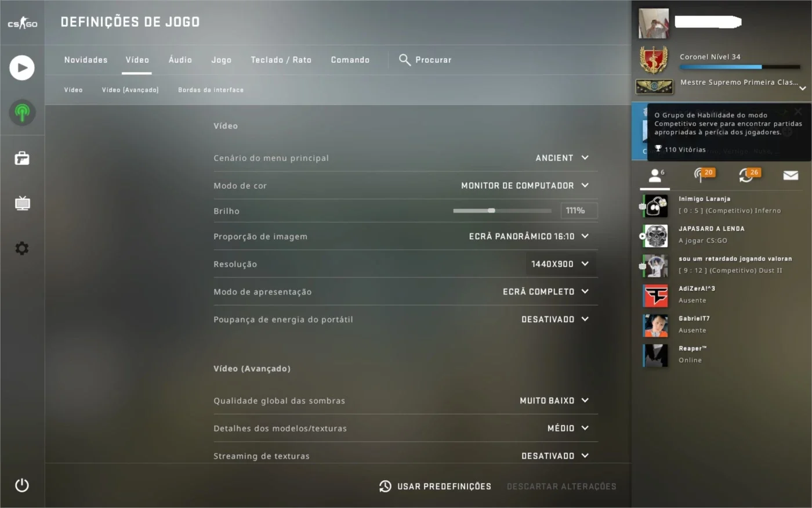
Task: Select the Vídeo settings tab
Action: (x=137, y=60)
